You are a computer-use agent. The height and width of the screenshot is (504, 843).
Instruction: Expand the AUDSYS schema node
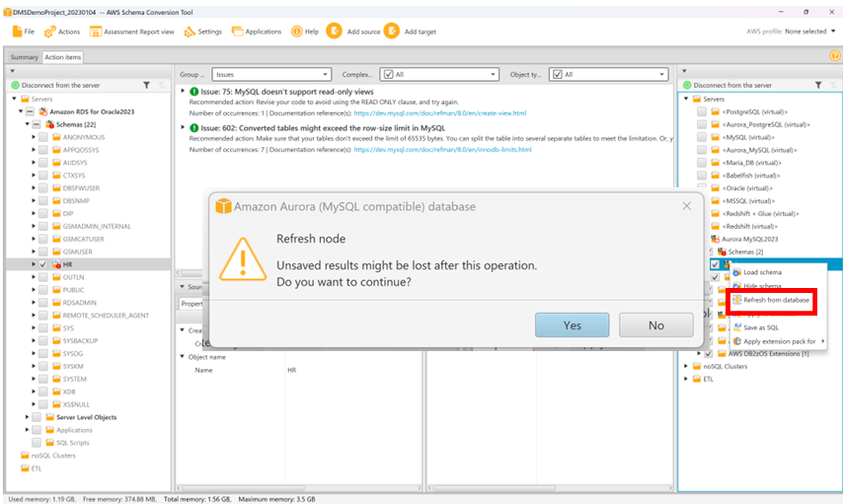click(34, 163)
